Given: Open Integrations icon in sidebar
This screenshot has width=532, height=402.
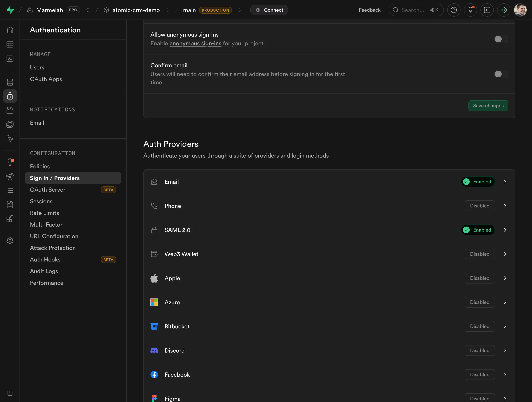Looking at the screenshot, I should 10,219.
